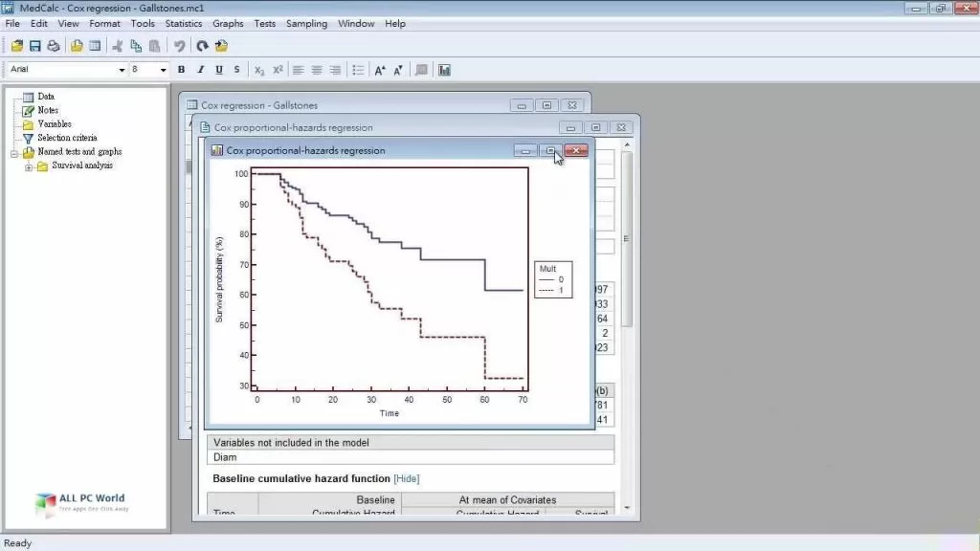Click the Undo arrow icon
The width and height of the screenshot is (980, 551).
(179, 46)
